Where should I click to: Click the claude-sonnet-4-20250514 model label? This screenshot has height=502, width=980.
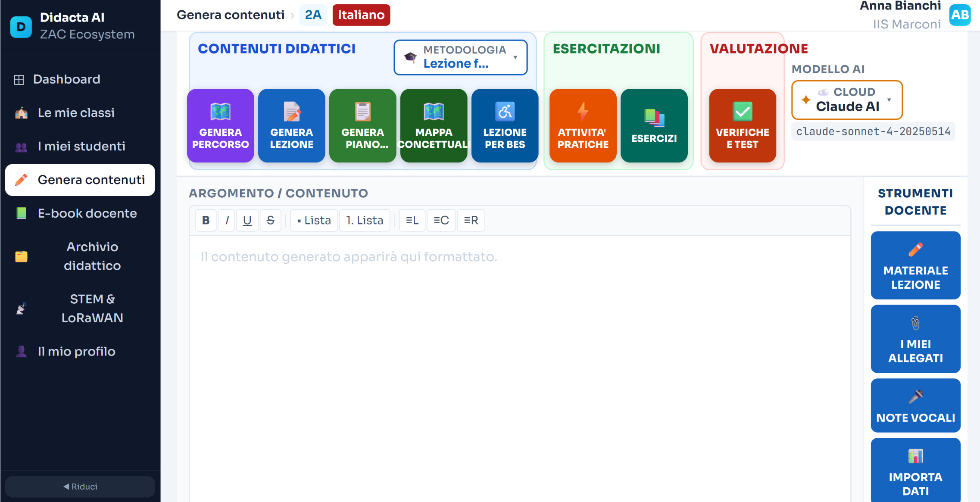click(873, 131)
